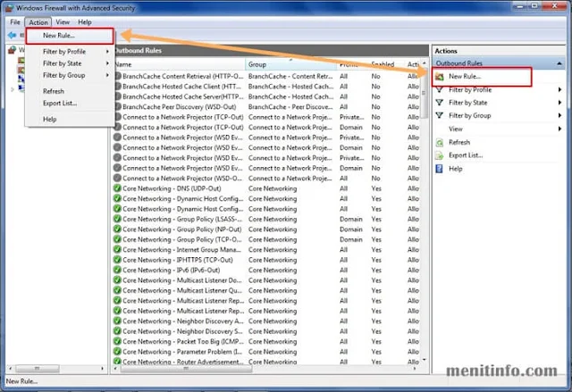The height and width of the screenshot is (392, 572).
Task: Select BranchCache Hosted Cache Server(HTTP... rule
Action: 266,96
